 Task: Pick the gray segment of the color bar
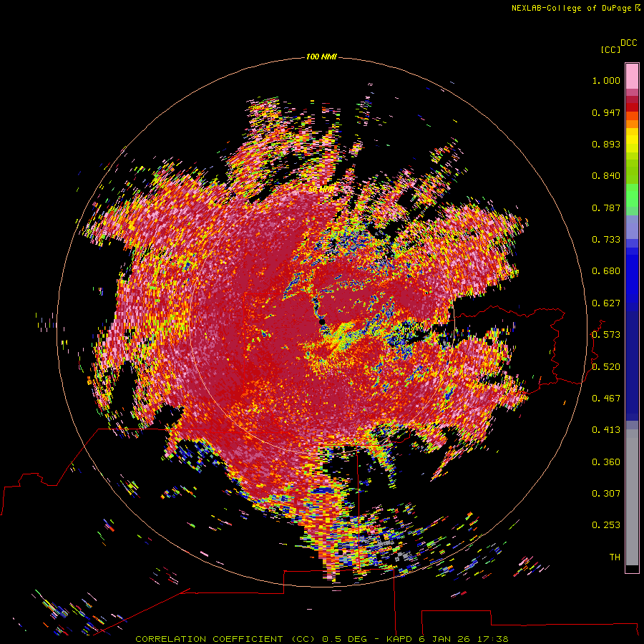[x=632, y=497]
